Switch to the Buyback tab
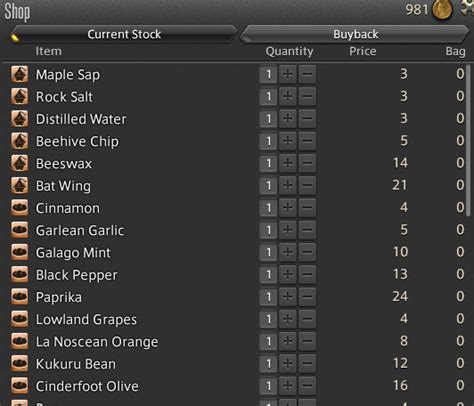Image resolution: width=474 pixels, height=406 pixels. [x=355, y=34]
